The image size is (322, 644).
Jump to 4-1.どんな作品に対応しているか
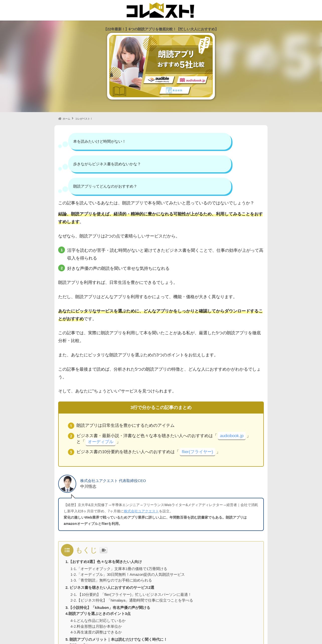(x=98, y=621)
